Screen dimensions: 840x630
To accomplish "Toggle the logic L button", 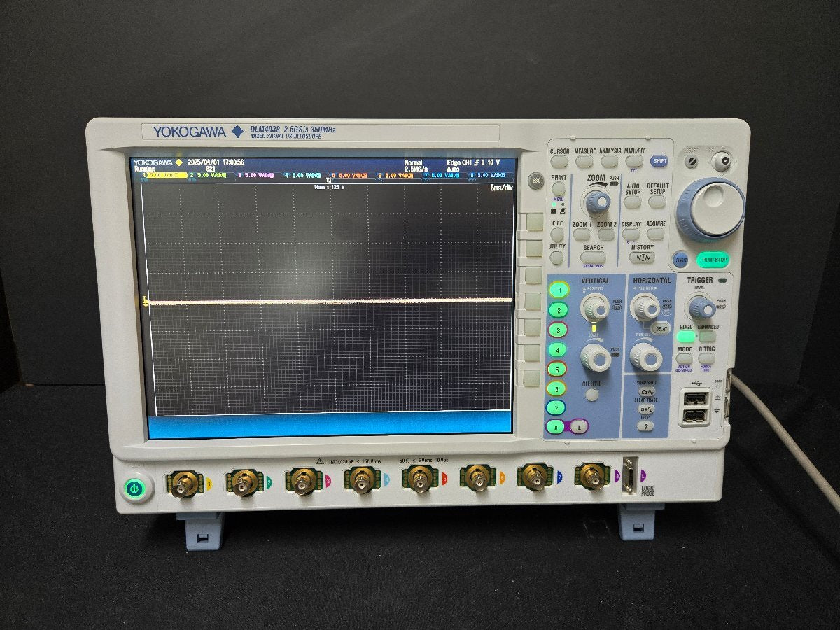I will click(x=578, y=426).
